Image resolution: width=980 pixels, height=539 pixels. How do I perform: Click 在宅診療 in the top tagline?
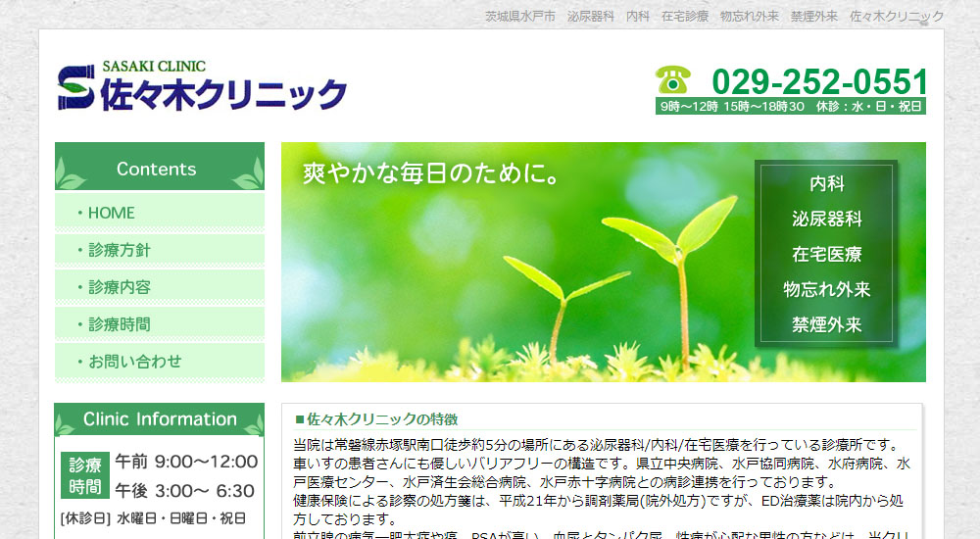(685, 17)
